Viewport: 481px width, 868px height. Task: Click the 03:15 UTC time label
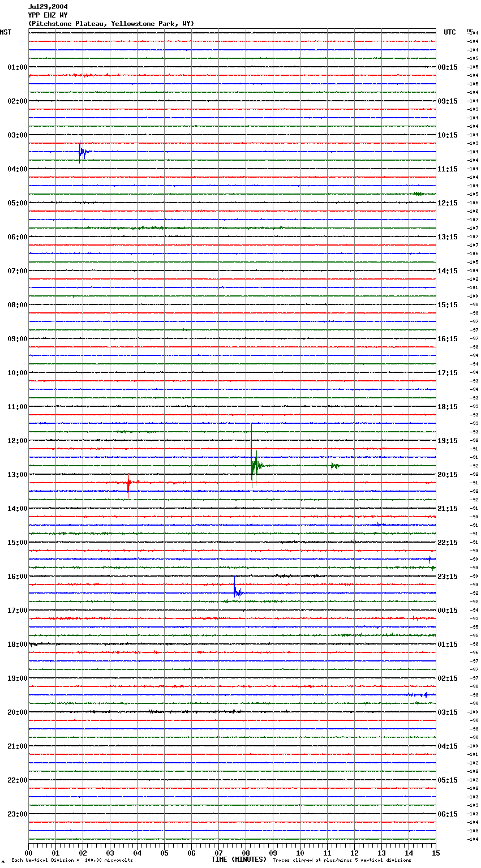[448, 712]
